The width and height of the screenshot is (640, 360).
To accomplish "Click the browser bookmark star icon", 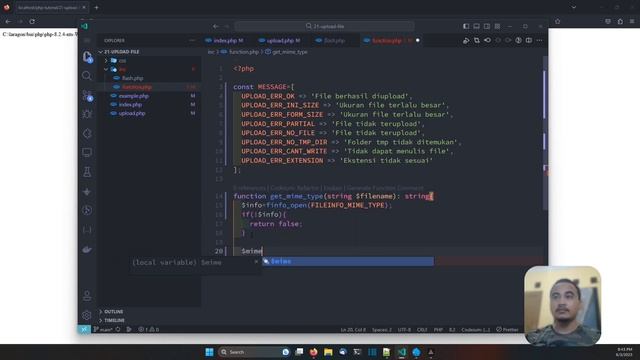I will [558, 21].
